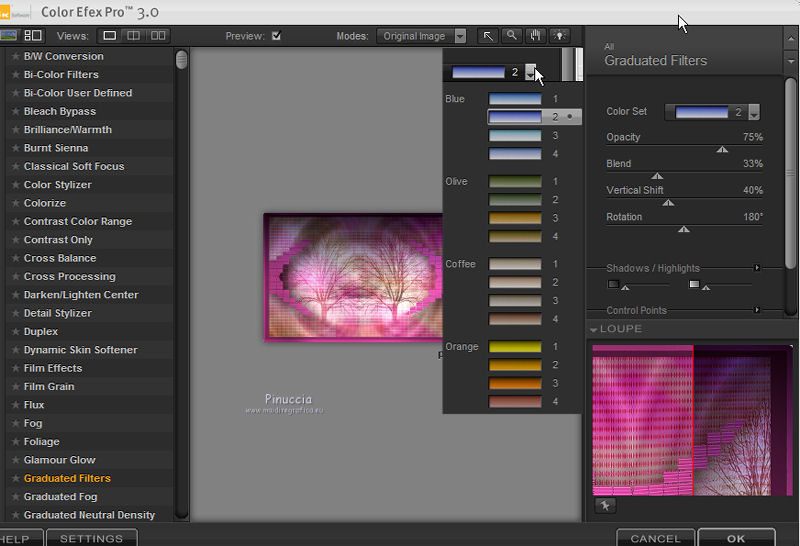Toggle the Preview checkbox

[277, 36]
